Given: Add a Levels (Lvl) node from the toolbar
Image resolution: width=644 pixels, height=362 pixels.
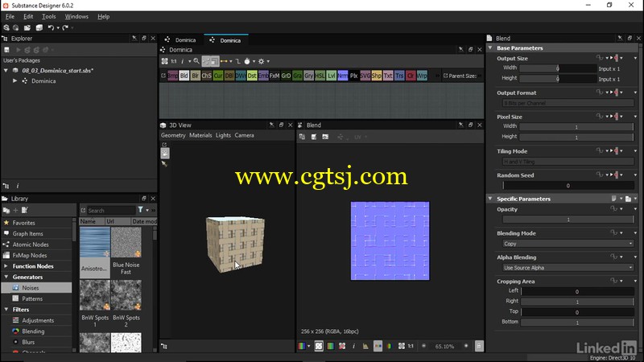Looking at the screenshot, I should pyautogui.click(x=331, y=76).
